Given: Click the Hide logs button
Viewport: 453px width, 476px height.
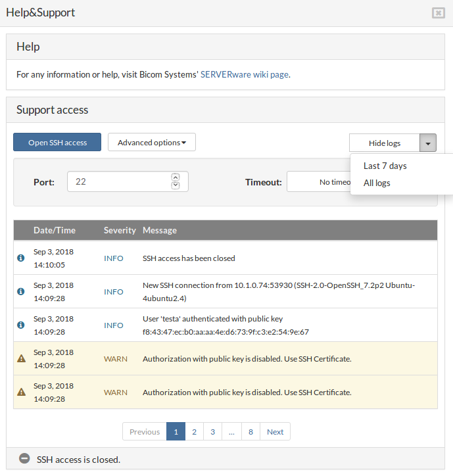Looking at the screenshot, I should tap(384, 143).
